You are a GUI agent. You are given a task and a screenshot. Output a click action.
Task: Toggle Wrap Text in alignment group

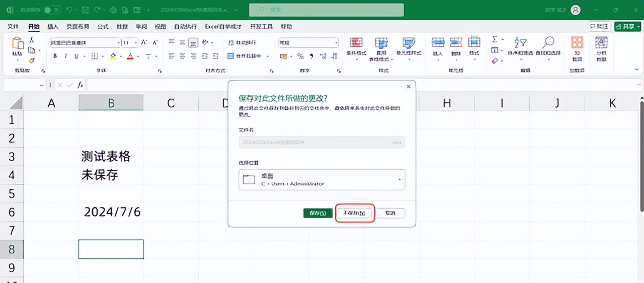pos(242,43)
